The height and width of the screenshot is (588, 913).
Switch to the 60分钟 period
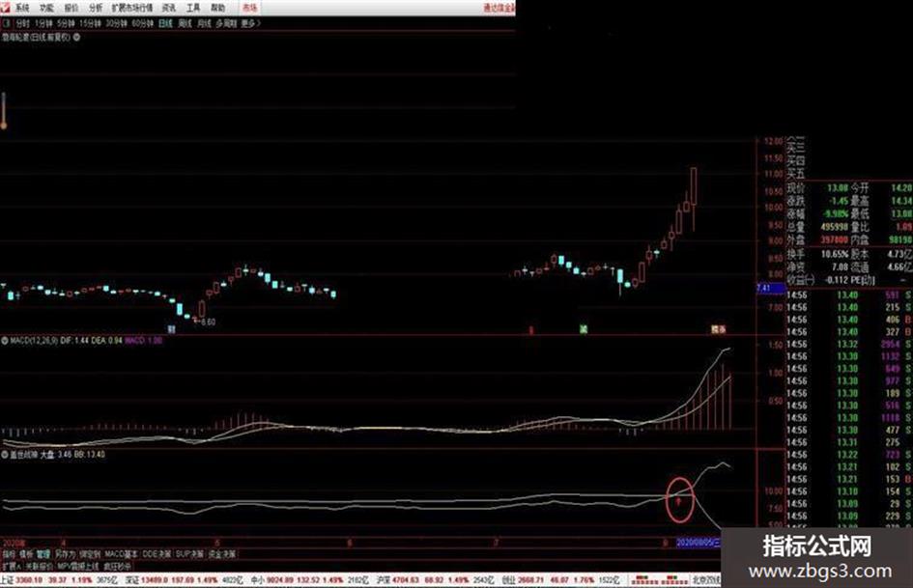[143, 24]
